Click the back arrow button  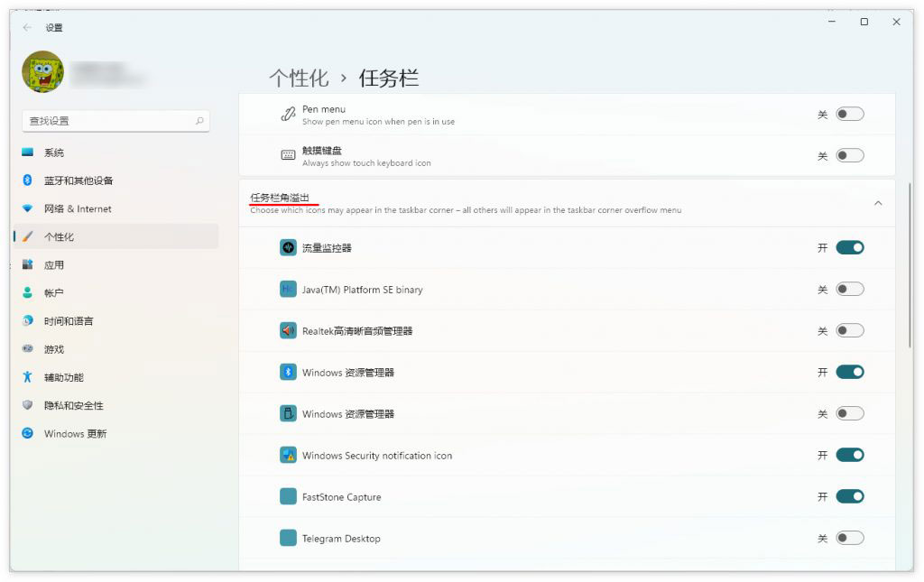click(x=26, y=27)
